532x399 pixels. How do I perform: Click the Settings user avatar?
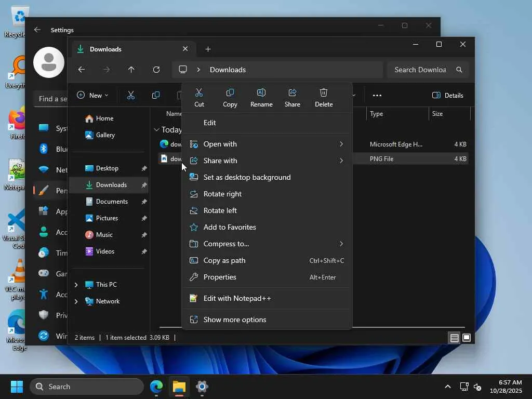pos(49,62)
